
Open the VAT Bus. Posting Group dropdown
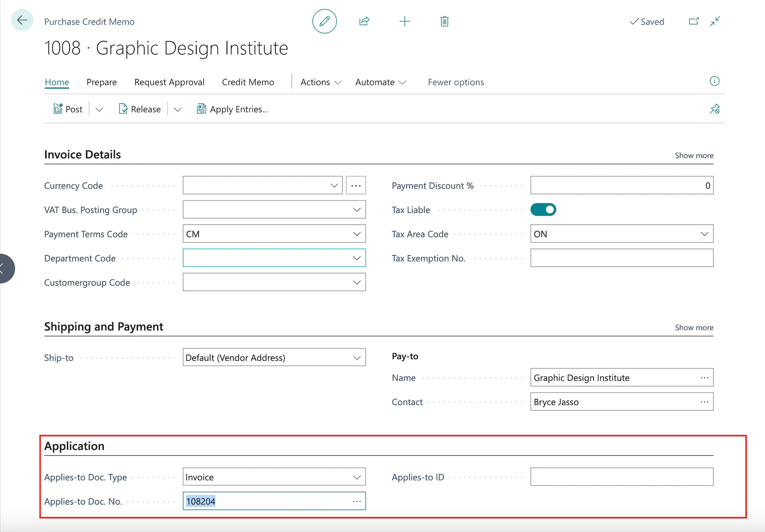click(357, 210)
